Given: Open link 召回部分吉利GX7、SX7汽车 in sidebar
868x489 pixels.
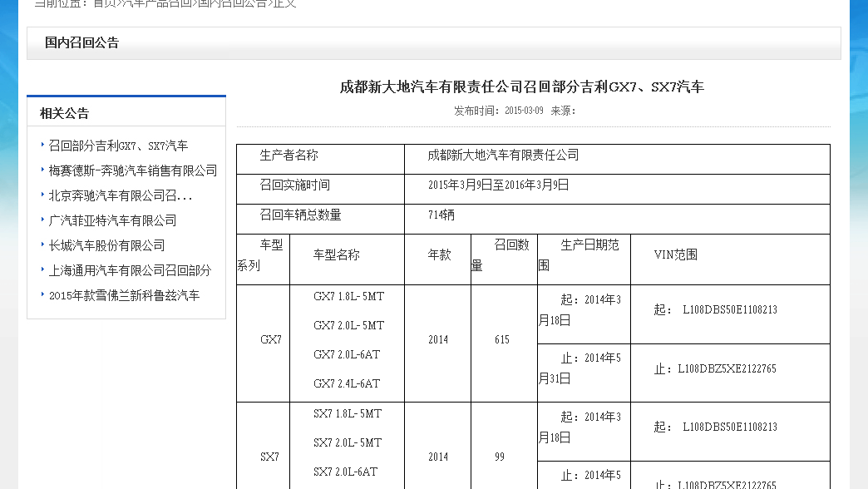Looking at the screenshot, I should click(118, 146).
